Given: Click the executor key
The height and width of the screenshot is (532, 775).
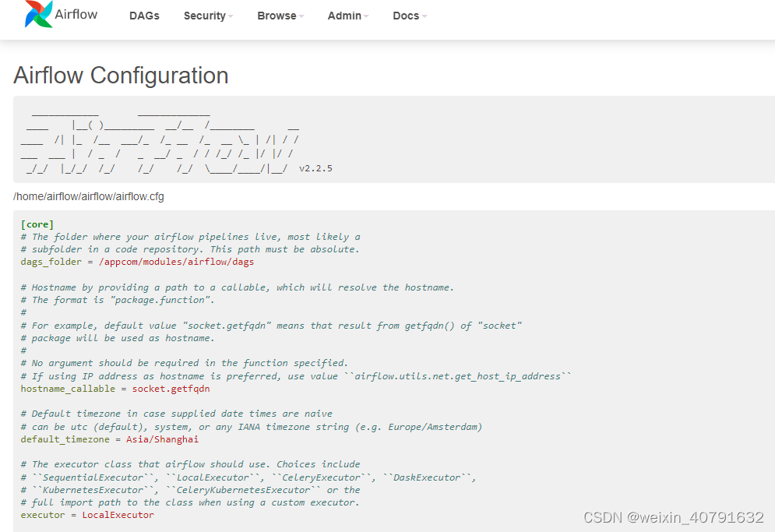Looking at the screenshot, I should coord(43,515).
